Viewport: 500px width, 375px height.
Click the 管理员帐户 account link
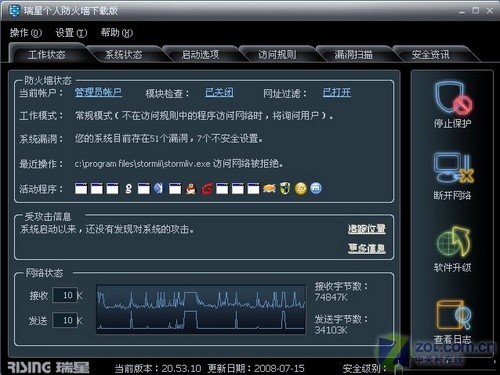coord(98,92)
